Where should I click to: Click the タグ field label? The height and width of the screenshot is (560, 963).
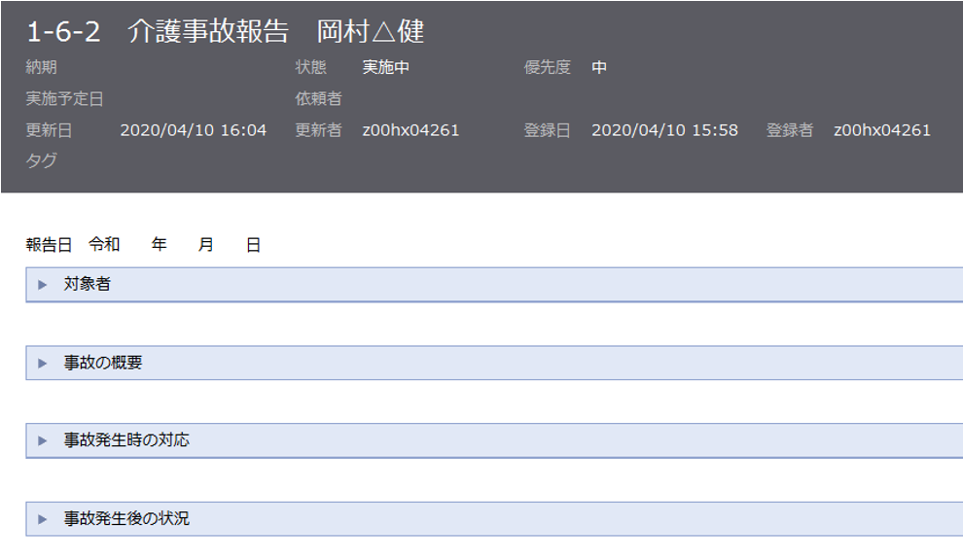coord(41,161)
